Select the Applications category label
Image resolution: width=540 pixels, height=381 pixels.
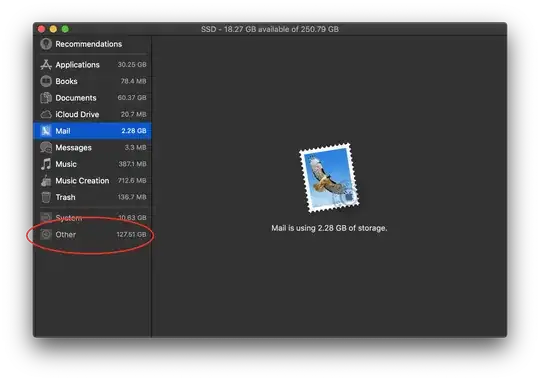pyautogui.click(x=77, y=65)
